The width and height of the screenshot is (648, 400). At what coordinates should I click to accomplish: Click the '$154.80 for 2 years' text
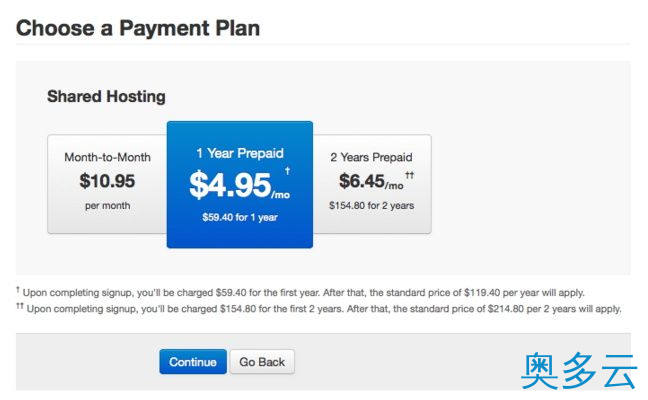[x=371, y=205]
